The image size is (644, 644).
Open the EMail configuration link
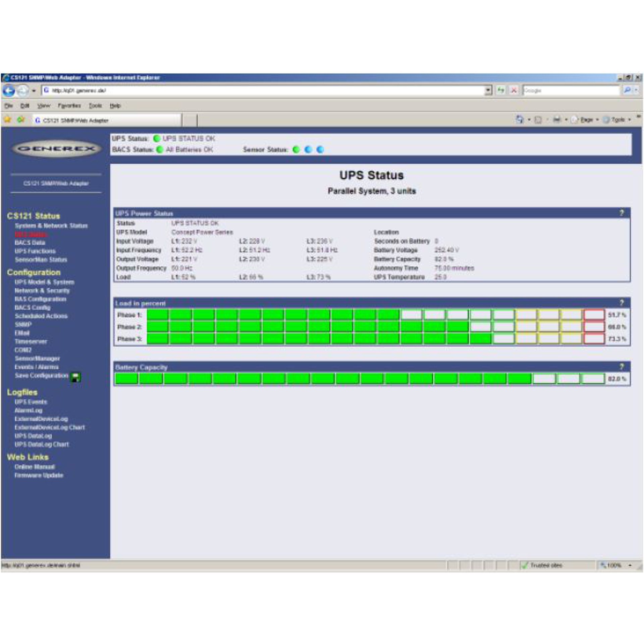tap(22, 333)
